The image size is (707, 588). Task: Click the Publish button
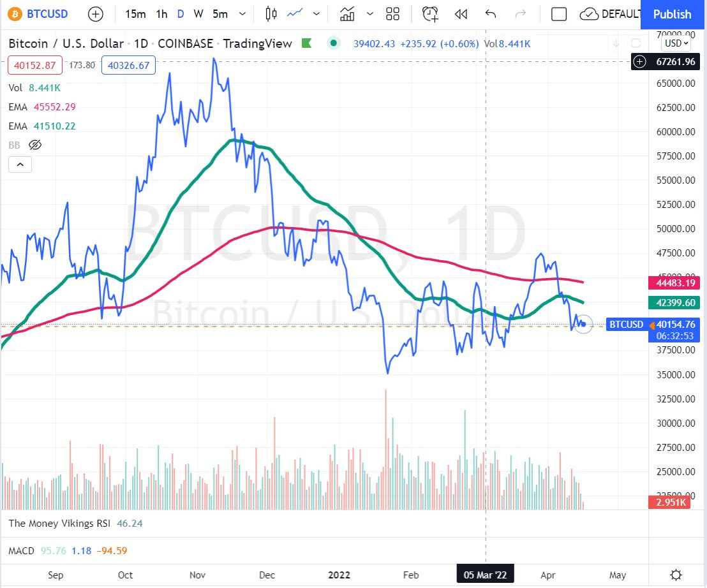click(x=673, y=15)
